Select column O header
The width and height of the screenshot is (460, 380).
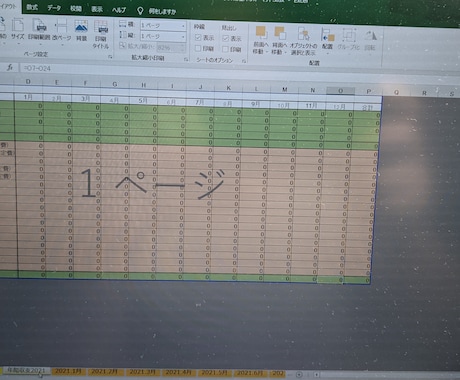(340, 91)
